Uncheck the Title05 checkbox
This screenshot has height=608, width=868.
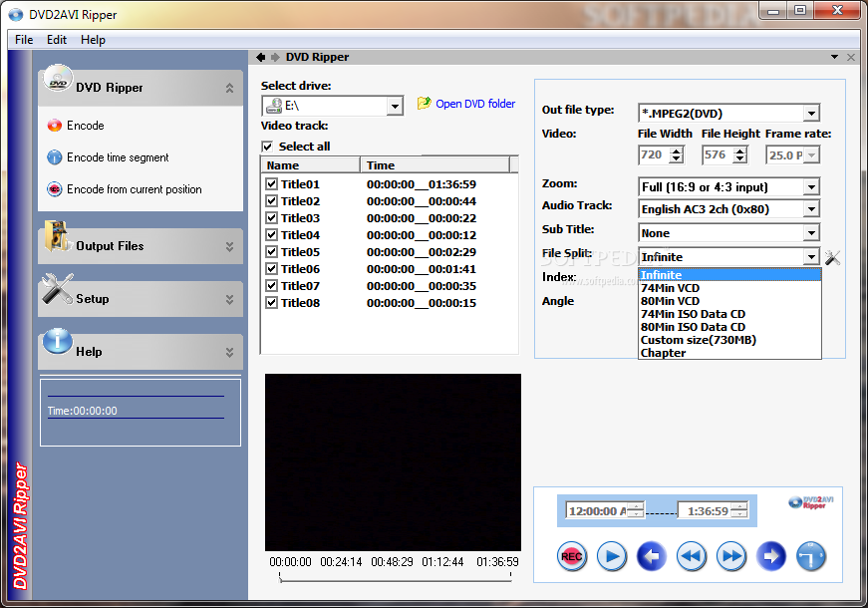[x=272, y=251]
